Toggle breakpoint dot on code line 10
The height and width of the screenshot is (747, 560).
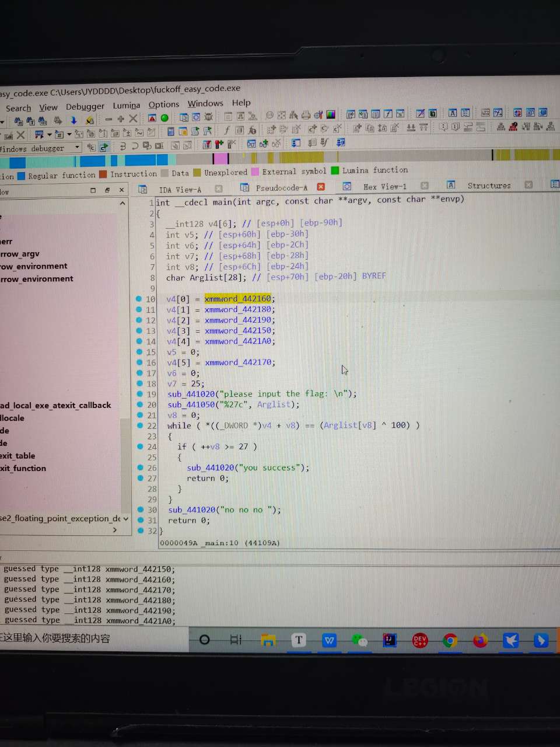139,299
